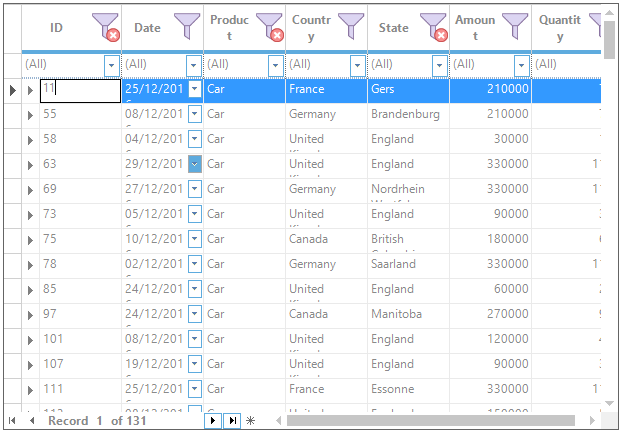Expand the row with ID 78
Image resolution: width=622 pixels, height=433 pixels.
(x=31, y=265)
